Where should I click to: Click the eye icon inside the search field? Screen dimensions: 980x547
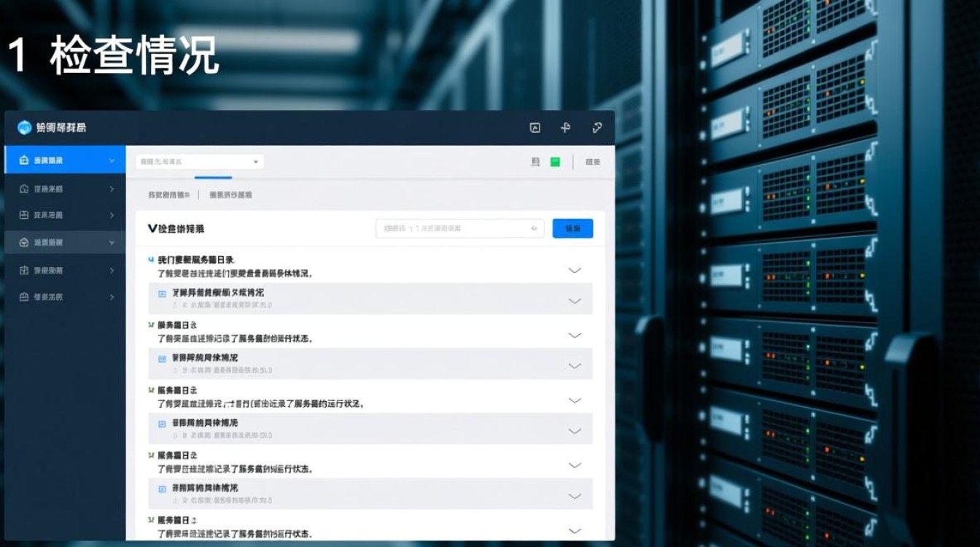point(534,228)
